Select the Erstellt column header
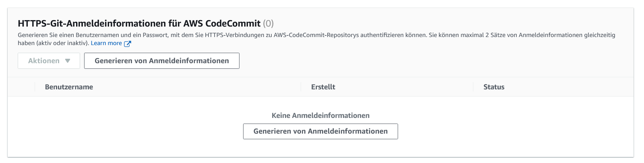 click(323, 87)
